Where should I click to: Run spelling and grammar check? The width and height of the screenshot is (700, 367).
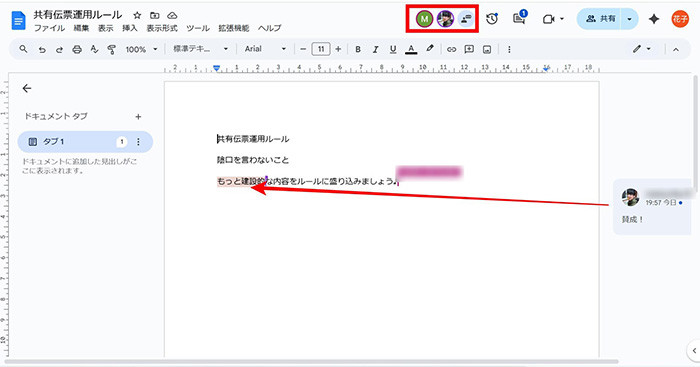[94, 50]
